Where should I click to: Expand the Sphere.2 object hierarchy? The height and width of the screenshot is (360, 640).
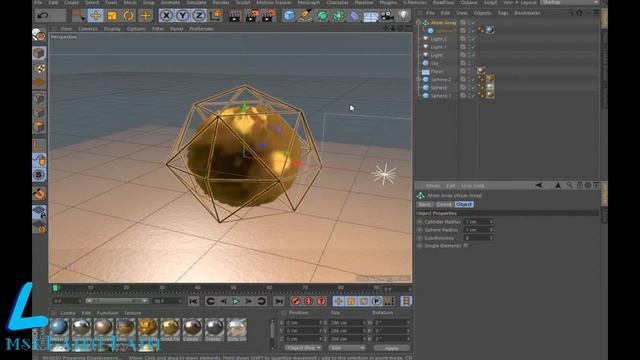pyautogui.click(x=418, y=79)
